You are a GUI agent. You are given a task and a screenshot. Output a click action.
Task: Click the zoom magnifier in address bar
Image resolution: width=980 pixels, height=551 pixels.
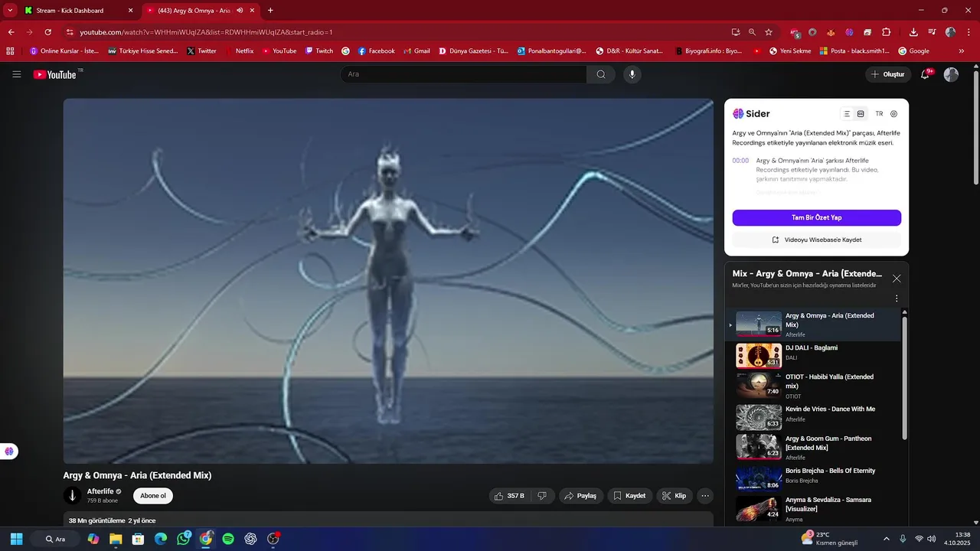click(752, 32)
